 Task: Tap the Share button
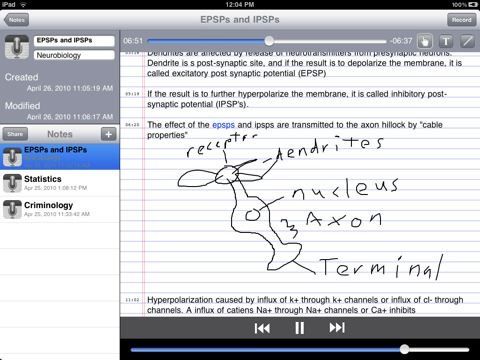click(x=15, y=134)
